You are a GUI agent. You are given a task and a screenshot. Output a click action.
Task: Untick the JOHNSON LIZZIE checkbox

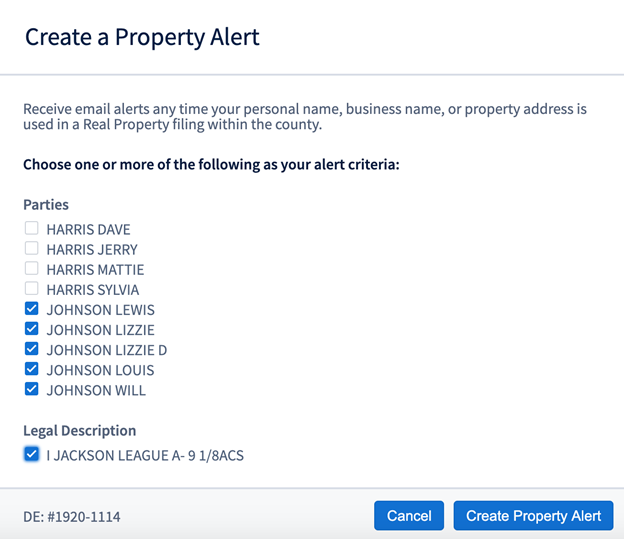(x=31, y=329)
